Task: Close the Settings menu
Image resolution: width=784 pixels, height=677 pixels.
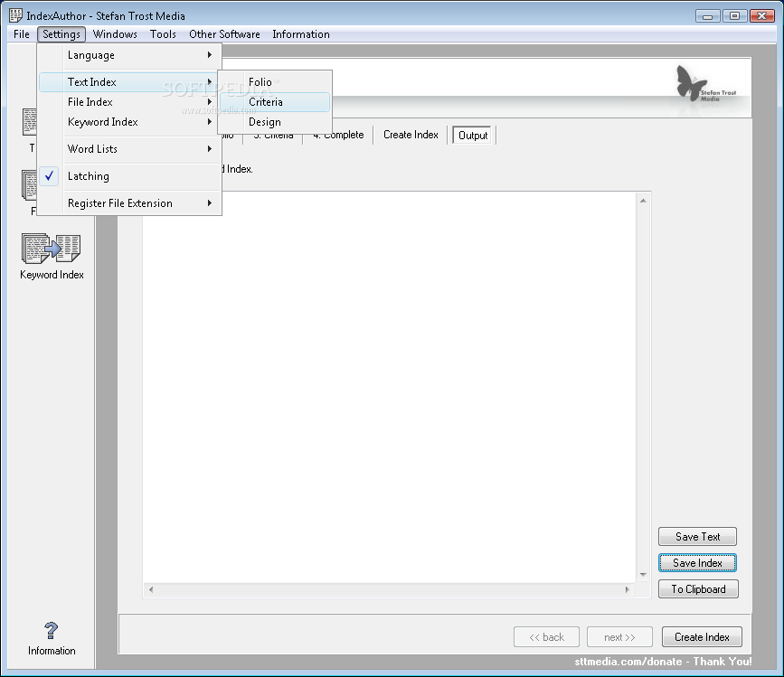Action: (x=61, y=34)
